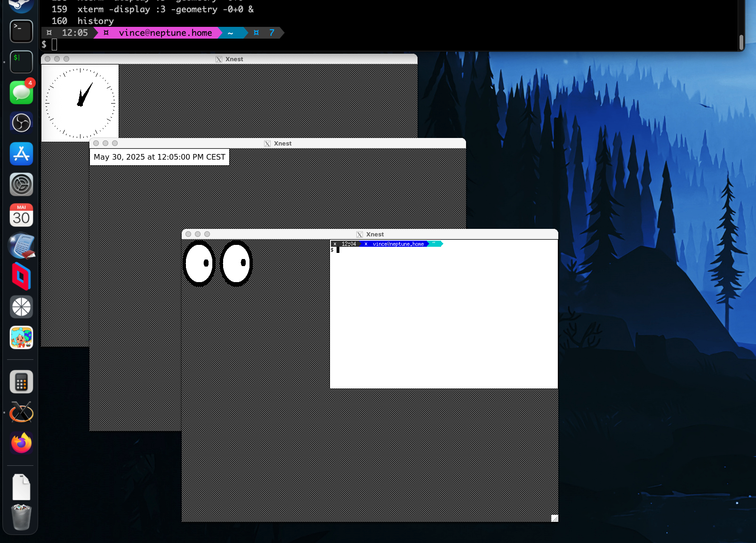Click the xclock analog clock face

[x=80, y=103]
